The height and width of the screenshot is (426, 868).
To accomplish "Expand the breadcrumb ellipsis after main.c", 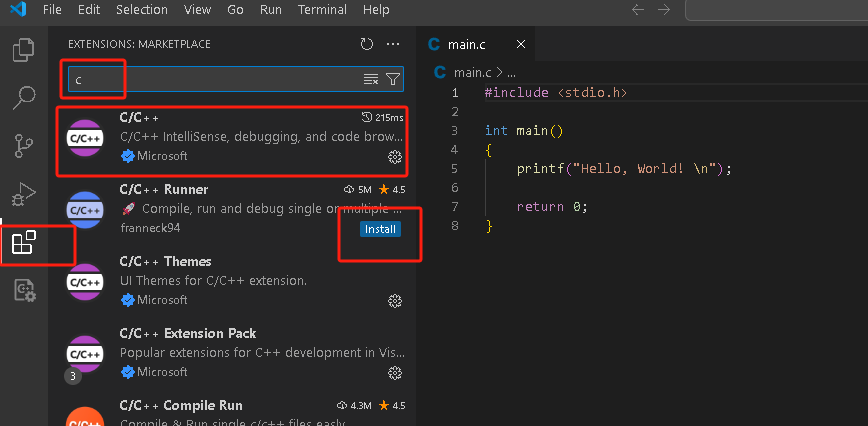I will point(511,72).
